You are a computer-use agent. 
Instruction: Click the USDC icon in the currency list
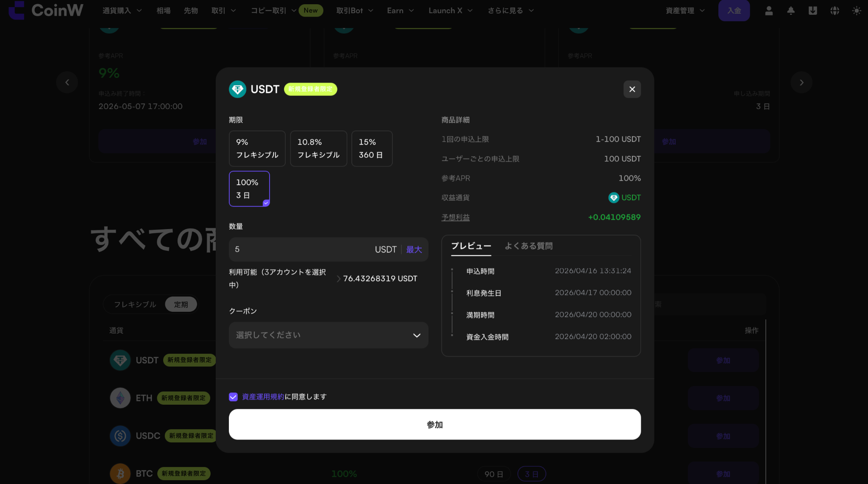click(120, 436)
